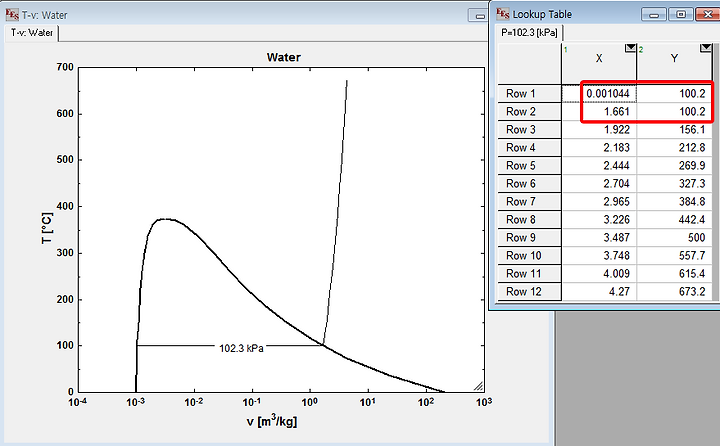
Task: Select the Row 2 header
Action: coord(529,111)
